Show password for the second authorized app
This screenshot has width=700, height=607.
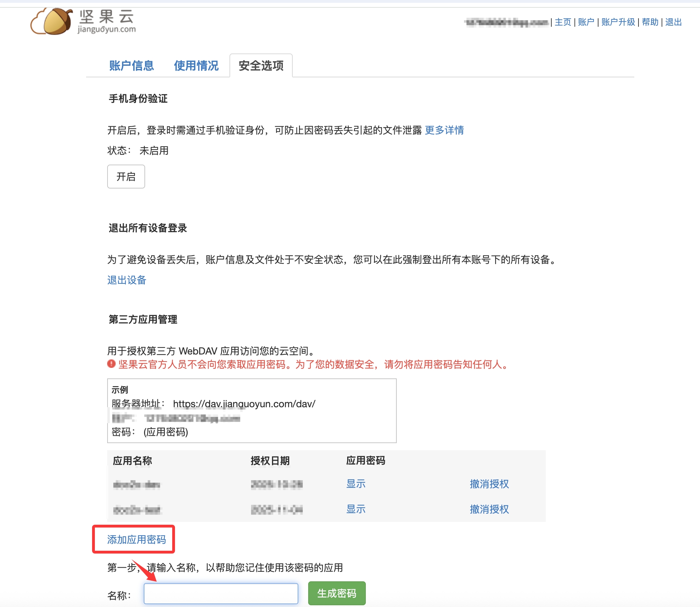(x=356, y=509)
